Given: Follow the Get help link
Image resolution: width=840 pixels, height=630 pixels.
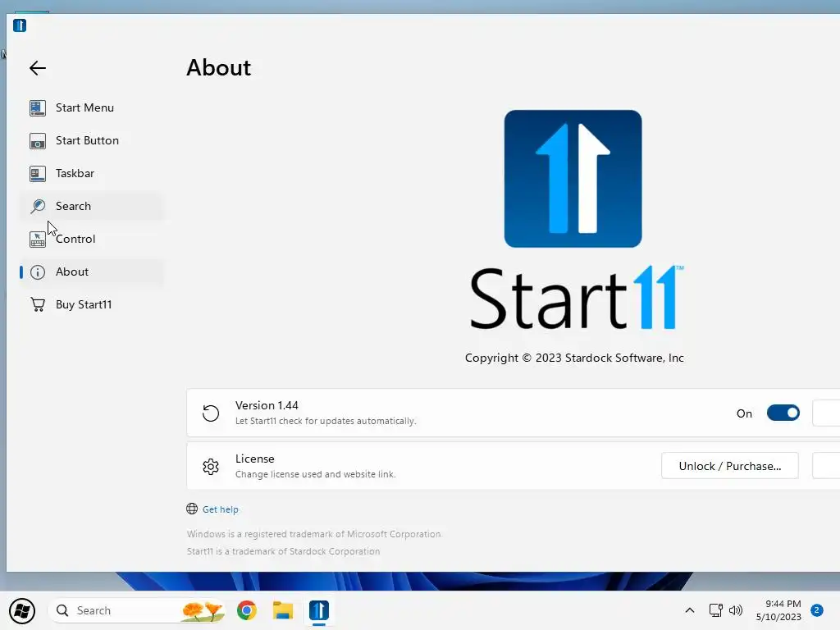Looking at the screenshot, I should point(220,509).
